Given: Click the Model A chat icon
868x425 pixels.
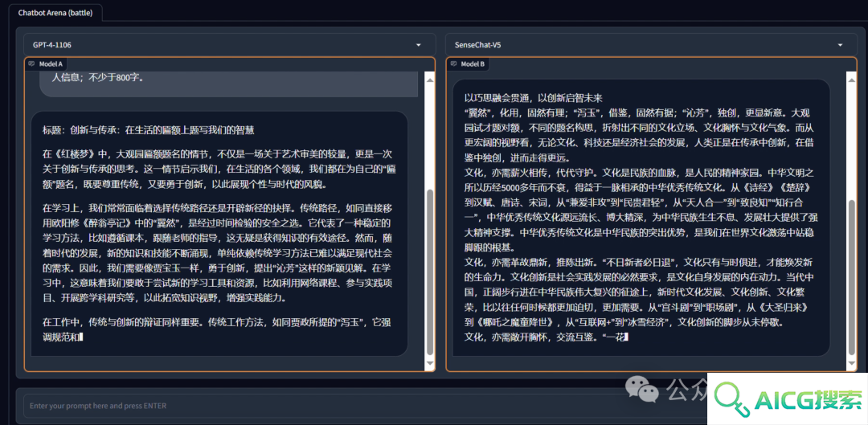Looking at the screenshot, I should [x=32, y=63].
